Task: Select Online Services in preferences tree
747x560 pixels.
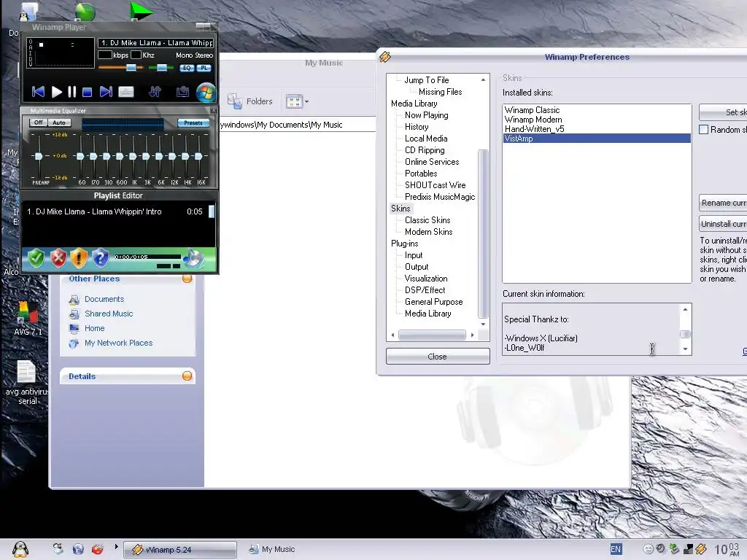Action: pos(432,162)
